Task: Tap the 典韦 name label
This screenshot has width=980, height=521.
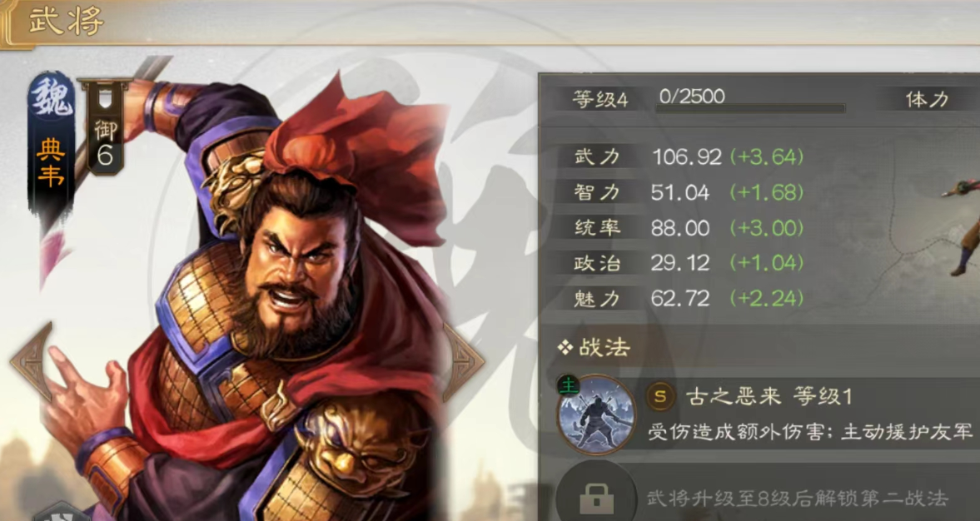Action: click(x=51, y=161)
